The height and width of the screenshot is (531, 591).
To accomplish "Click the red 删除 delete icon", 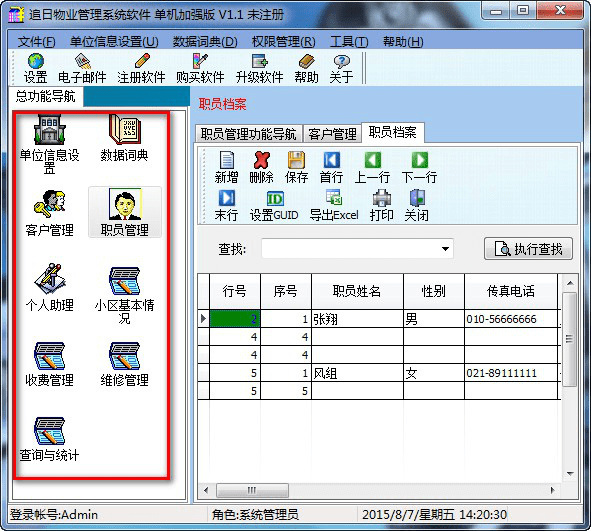I will (x=261, y=167).
